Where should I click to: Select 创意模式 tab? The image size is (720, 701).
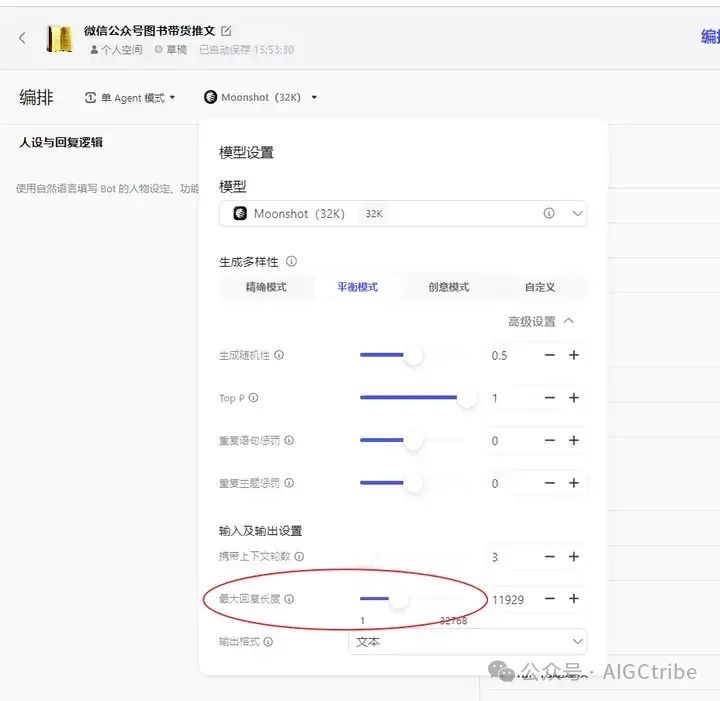[449, 287]
